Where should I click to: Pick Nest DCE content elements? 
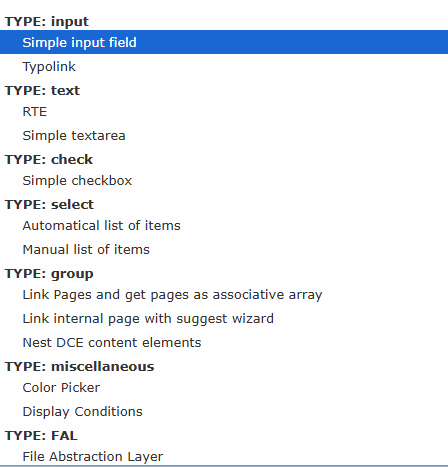pyautogui.click(x=224, y=342)
